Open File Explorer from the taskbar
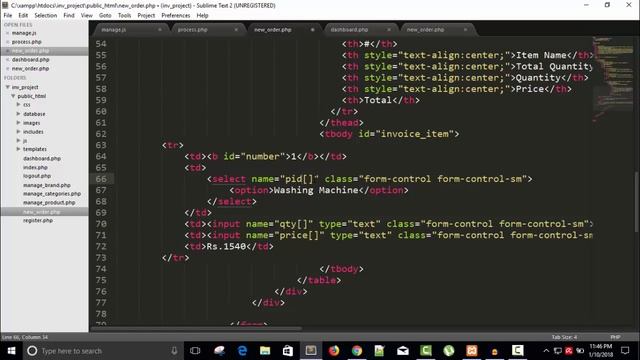 265,351
